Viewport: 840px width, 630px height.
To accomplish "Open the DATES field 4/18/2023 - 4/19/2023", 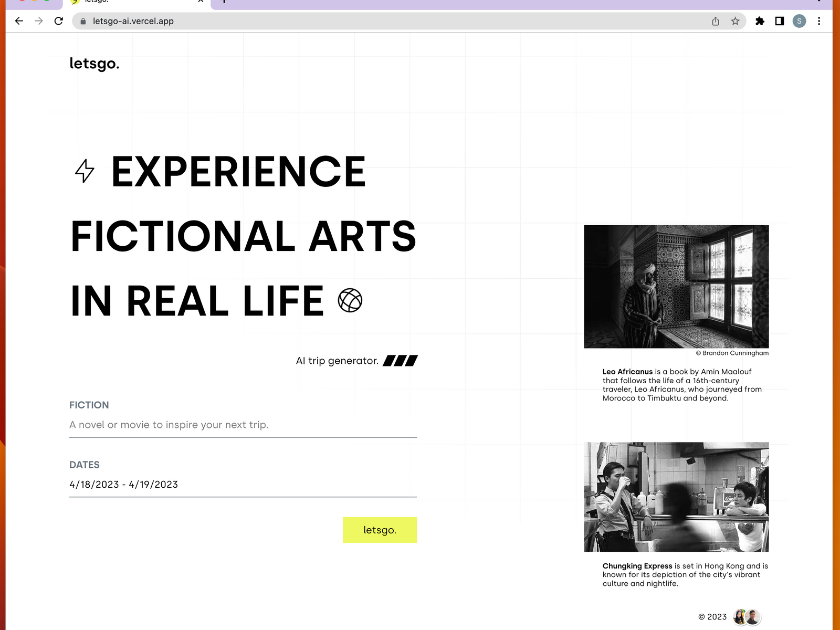I will (x=243, y=485).
